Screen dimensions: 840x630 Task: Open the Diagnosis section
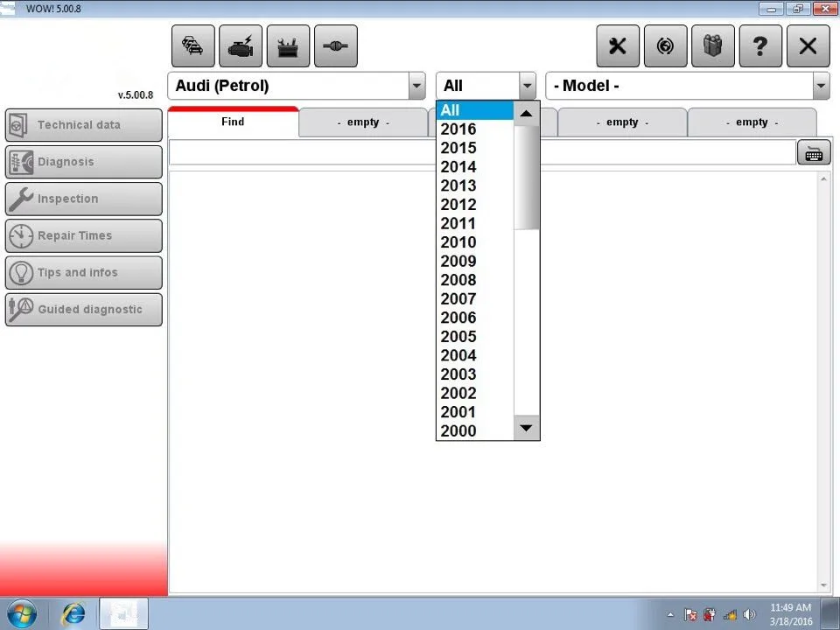(x=84, y=162)
